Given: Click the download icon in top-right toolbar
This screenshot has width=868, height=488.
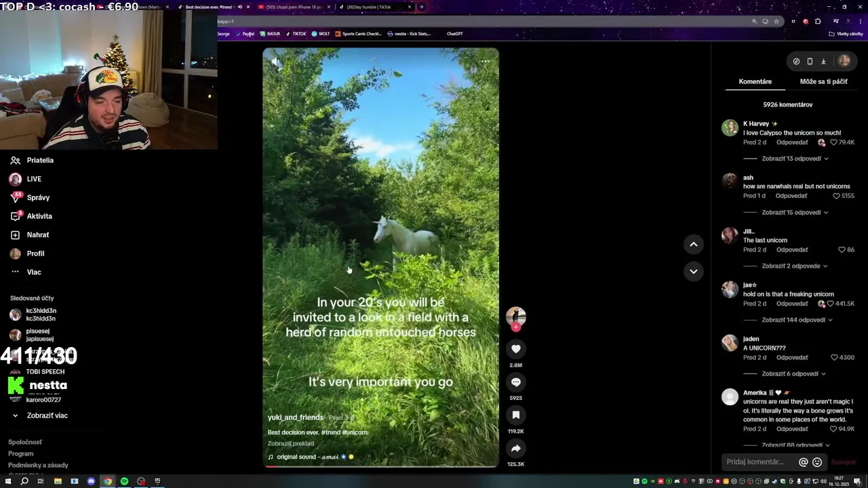Looking at the screenshot, I should [x=823, y=61].
